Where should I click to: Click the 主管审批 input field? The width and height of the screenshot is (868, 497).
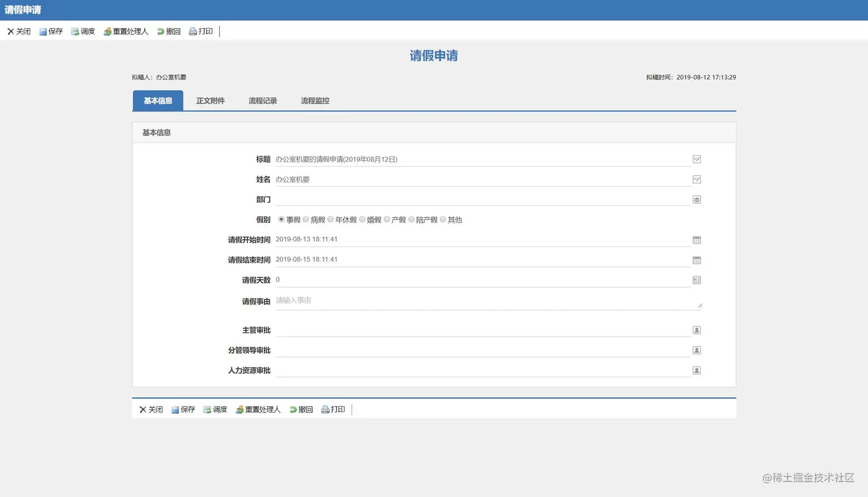pyautogui.click(x=483, y=330)
